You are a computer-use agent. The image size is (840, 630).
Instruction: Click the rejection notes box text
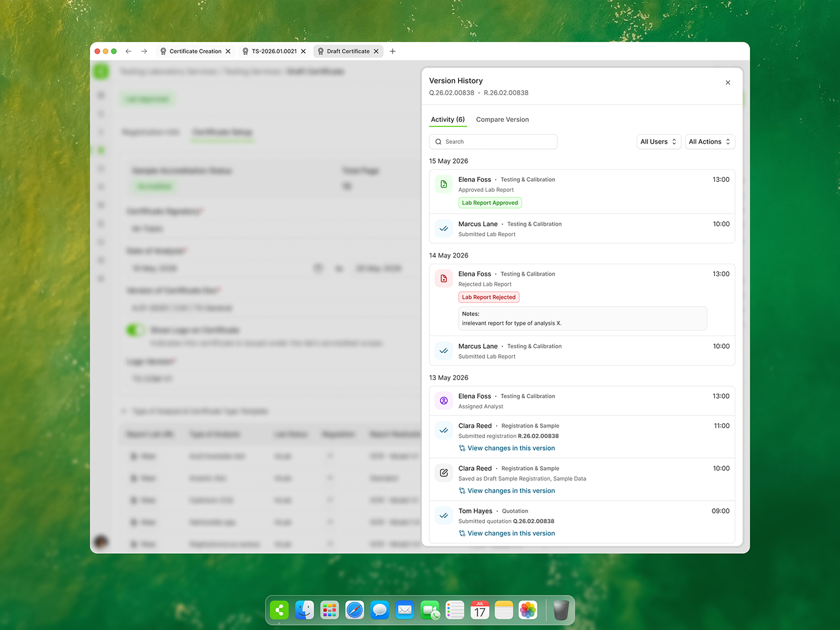click(x=512, y=323)
